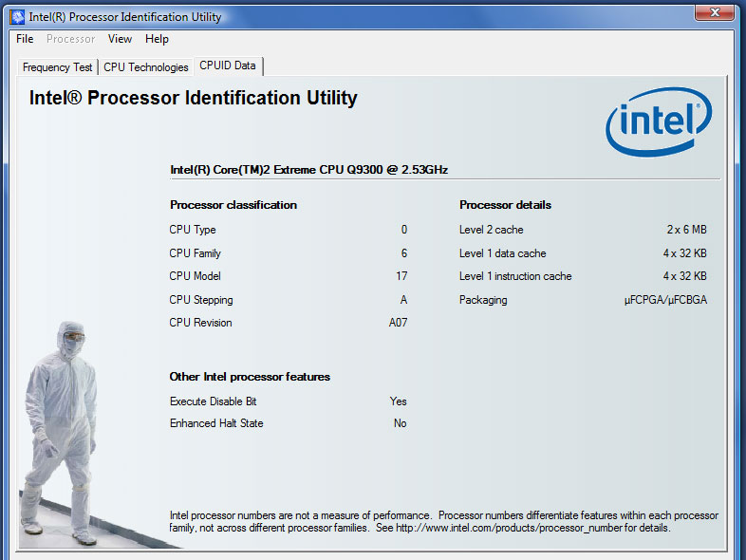Click the CPU Model value 17
The height and width of the screenshot is (560, 746).
click(x=402, y=276)
